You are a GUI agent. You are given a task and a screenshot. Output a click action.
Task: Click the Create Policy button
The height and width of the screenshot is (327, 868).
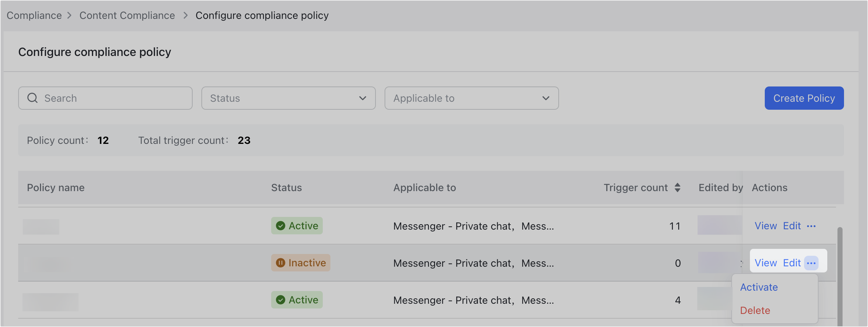point(804,98)
